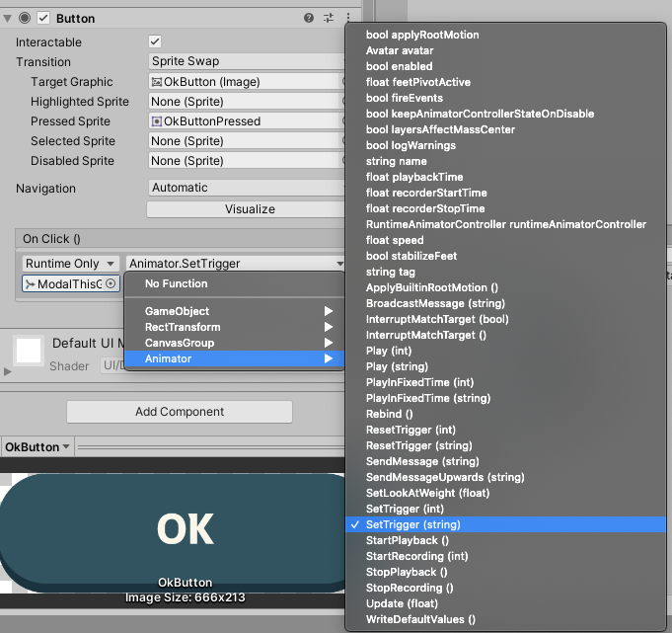Screen dimensions: 672x633
Task: Open Button component help reference icon
Action: [309, 18]
